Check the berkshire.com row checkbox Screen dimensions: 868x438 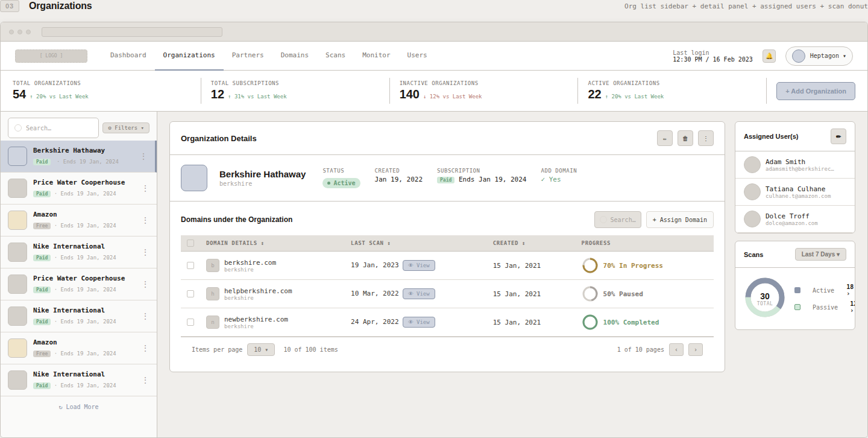(x=190, y=265)
